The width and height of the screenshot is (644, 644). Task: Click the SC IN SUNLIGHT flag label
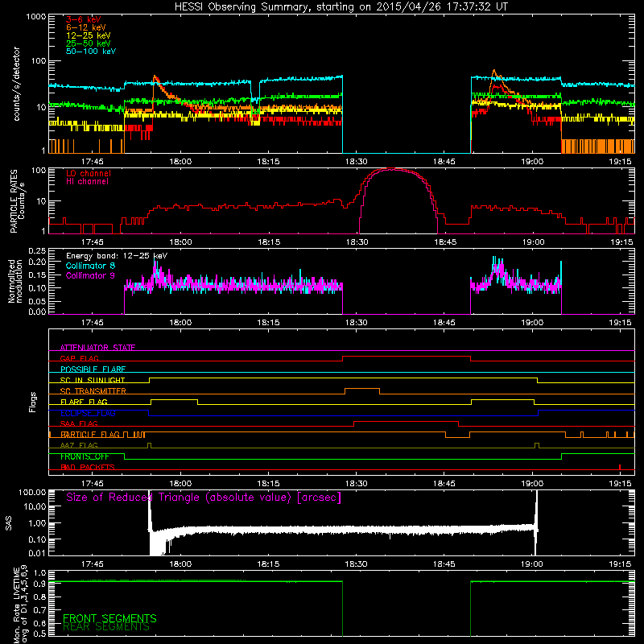point(93,380)
